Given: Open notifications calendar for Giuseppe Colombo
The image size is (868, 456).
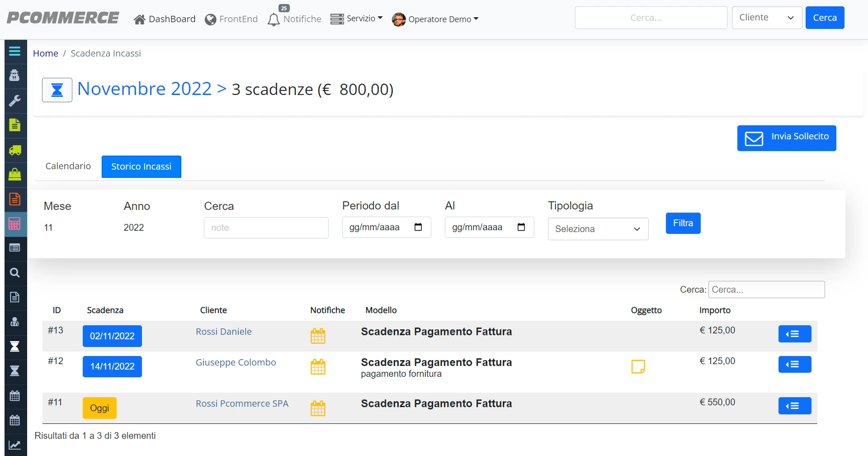Looking at the screenshot, I should point(318,367).
